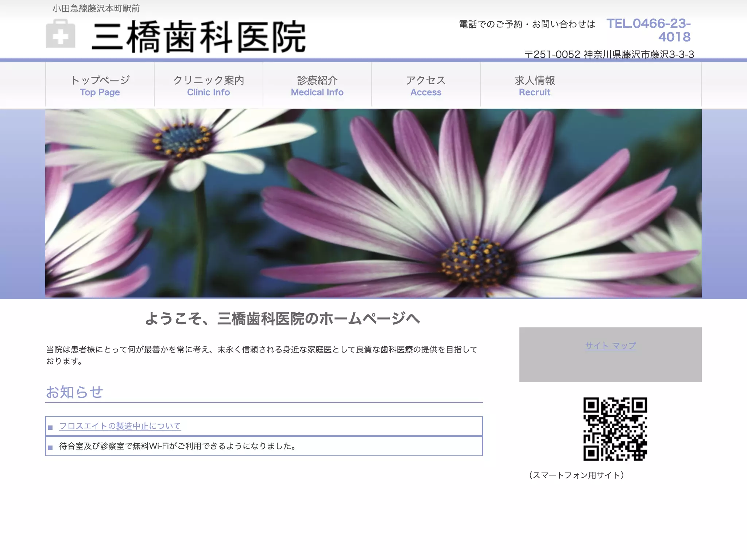The image size is (747, 560).
Task: Open the 求人情報 Recruit page
Action: tap(535, 85)
